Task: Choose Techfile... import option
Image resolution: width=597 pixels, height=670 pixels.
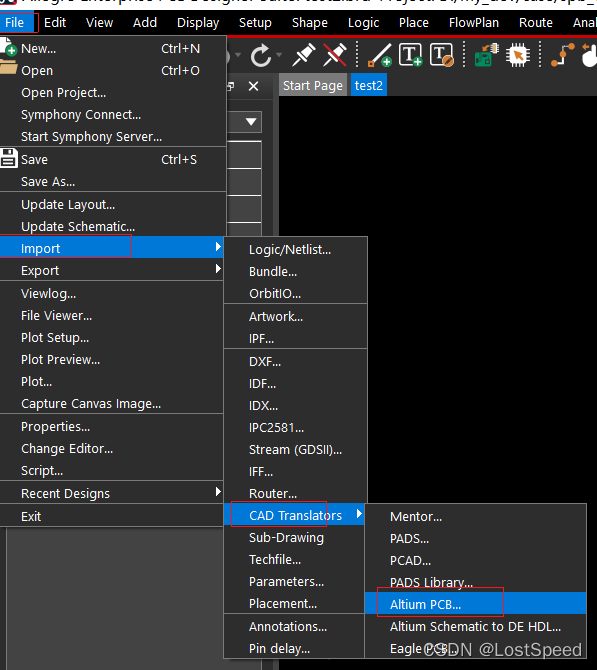Action: [x=294, y=560]
